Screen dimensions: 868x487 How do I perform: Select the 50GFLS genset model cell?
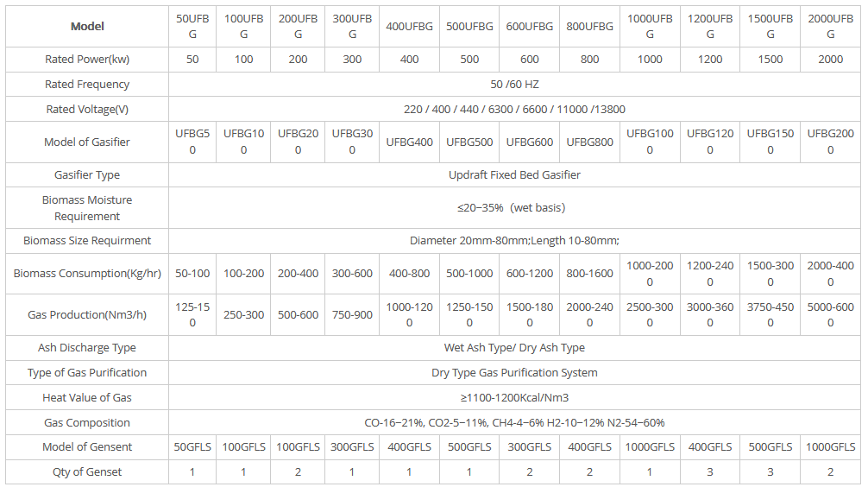coord(192,447)
